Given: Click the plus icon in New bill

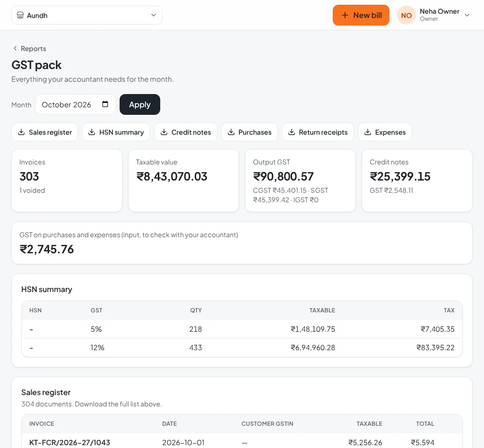Looking at the screenshot, I should (x=345, y=15).
